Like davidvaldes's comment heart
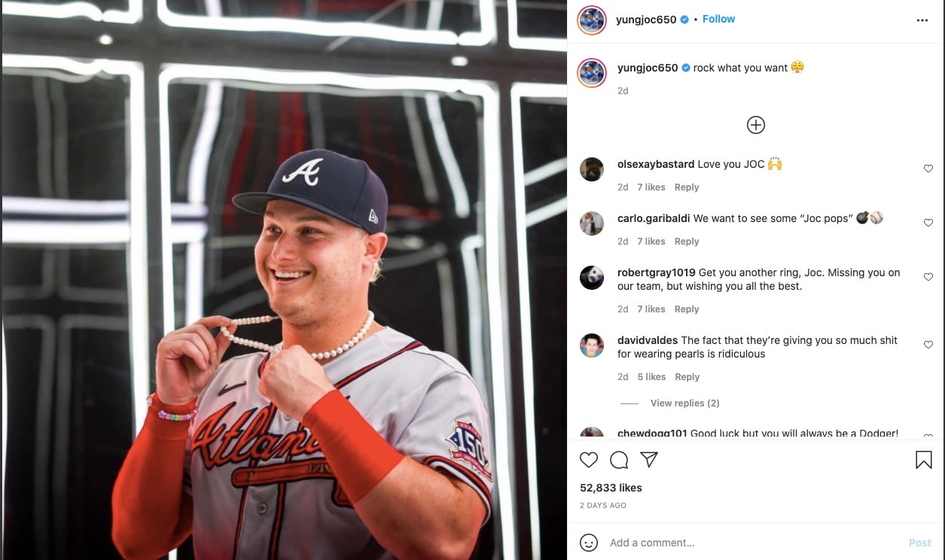Image resolution: width=945 pixels, height=560 pixels. 928,345
